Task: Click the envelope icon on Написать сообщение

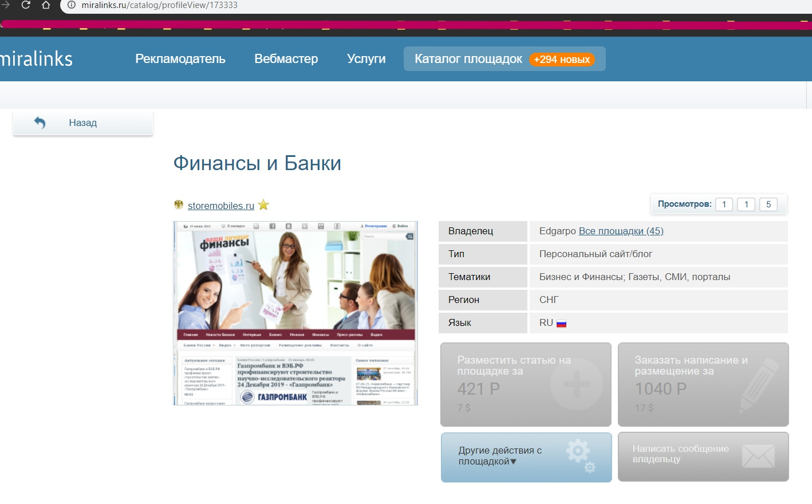Action: (x=758, y=456)
